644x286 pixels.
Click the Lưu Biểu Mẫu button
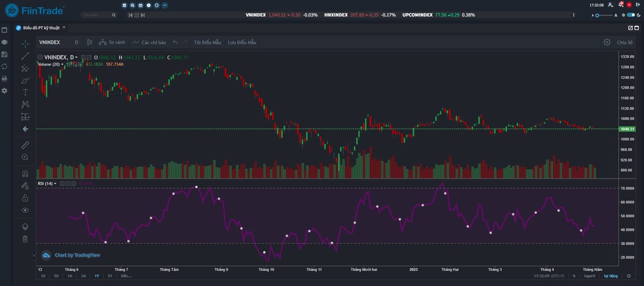242,42
